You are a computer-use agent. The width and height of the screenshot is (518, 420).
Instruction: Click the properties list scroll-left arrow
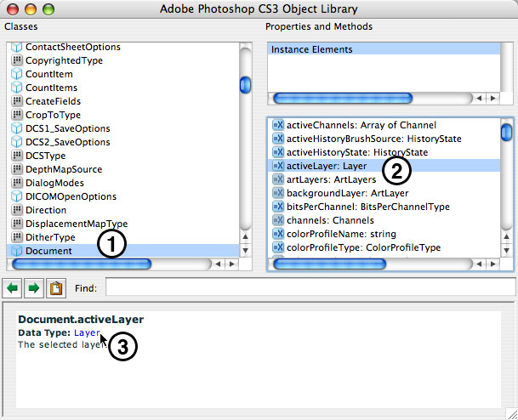(479, 264)
